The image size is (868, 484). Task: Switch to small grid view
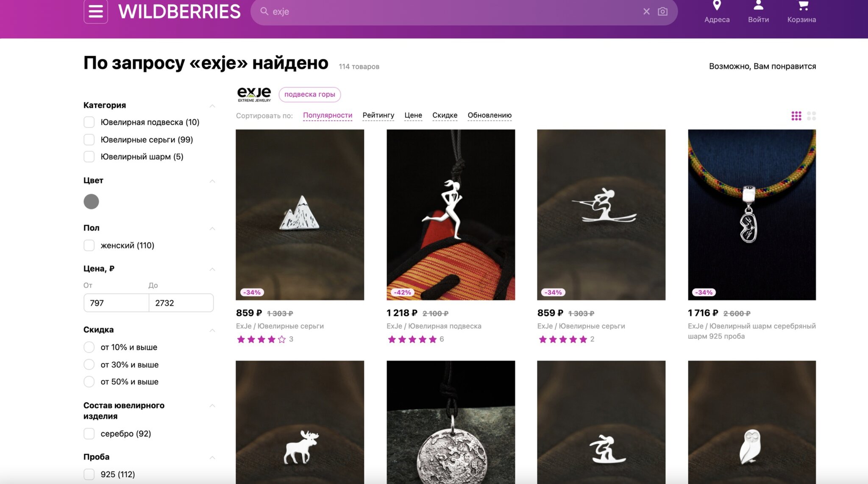(796, 116)
